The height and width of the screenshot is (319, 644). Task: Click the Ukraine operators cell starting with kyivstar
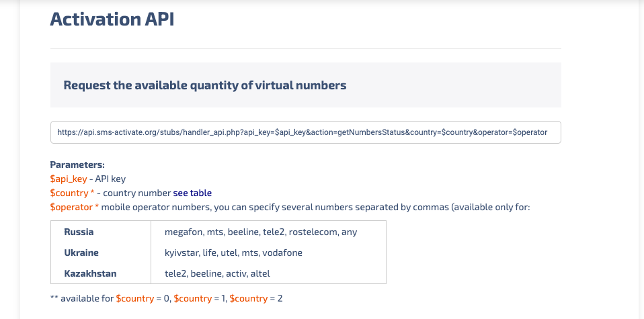[x=233, y=253]
